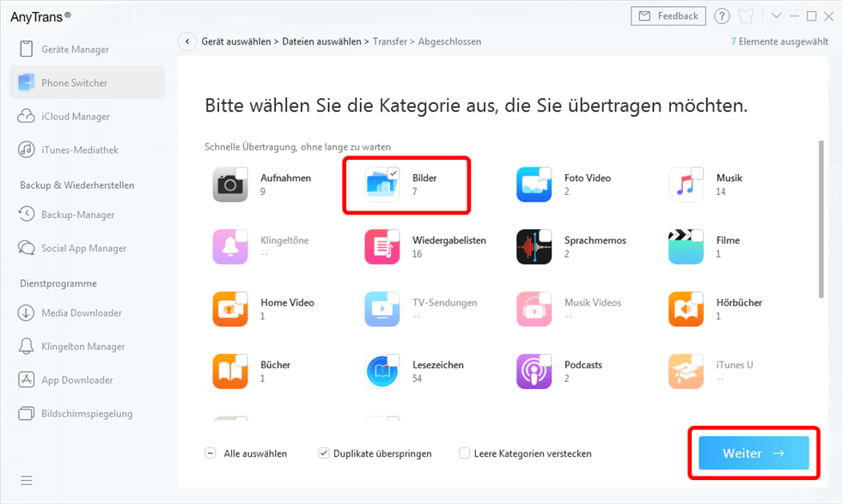Click the Aufnahmen camera icon

click(x=230, y=185)
